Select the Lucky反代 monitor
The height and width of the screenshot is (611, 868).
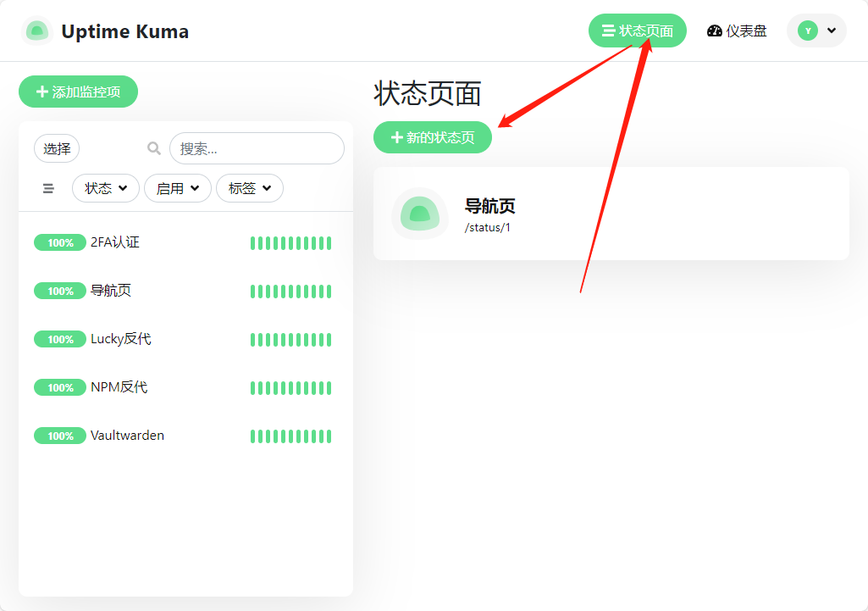(186, 339)
